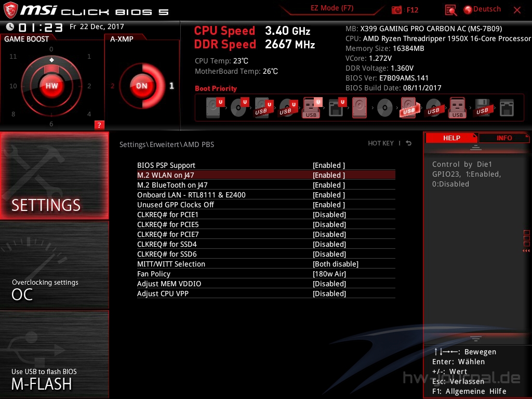This screenshot has height=399, width=532.
Task: Toggle M.2 WLAN on J47 setting
Action: click(x=266, y=175)
